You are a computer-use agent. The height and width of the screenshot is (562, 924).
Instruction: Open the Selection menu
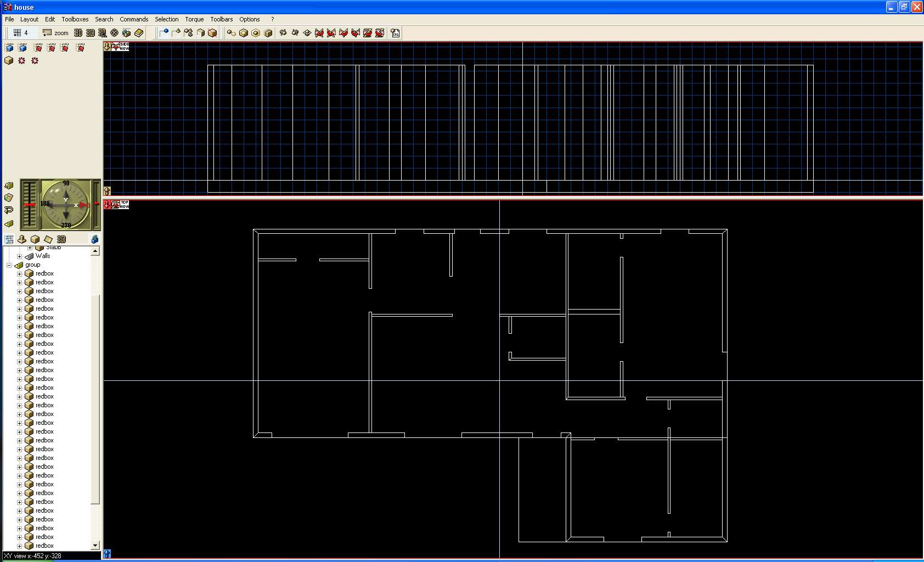(166, 19)
